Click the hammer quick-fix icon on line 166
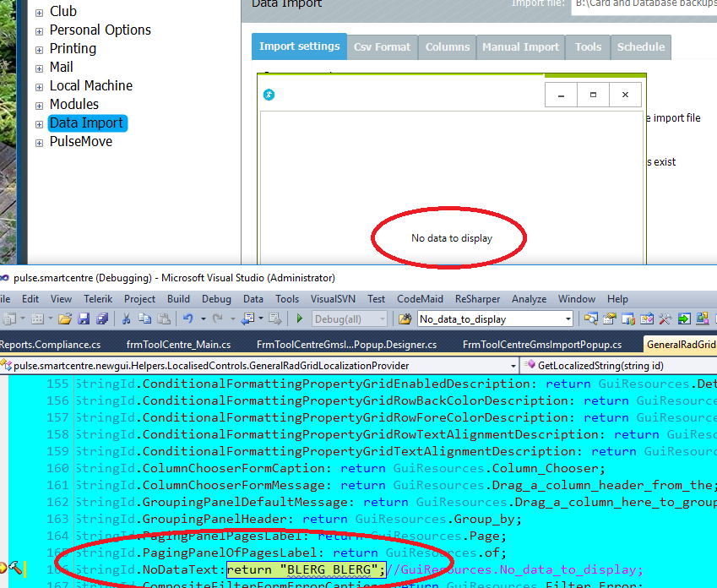The height and width of the screenshot is (588, 717). tap(15, 569)
